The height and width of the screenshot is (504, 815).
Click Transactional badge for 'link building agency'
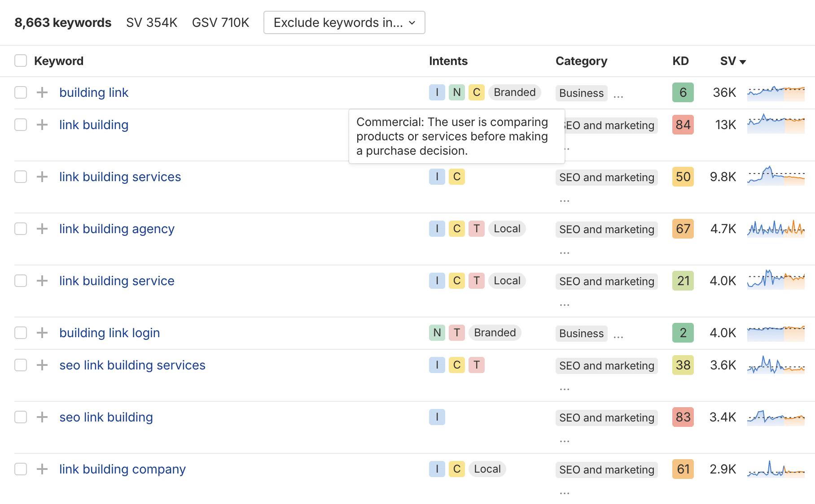[477, 229]
